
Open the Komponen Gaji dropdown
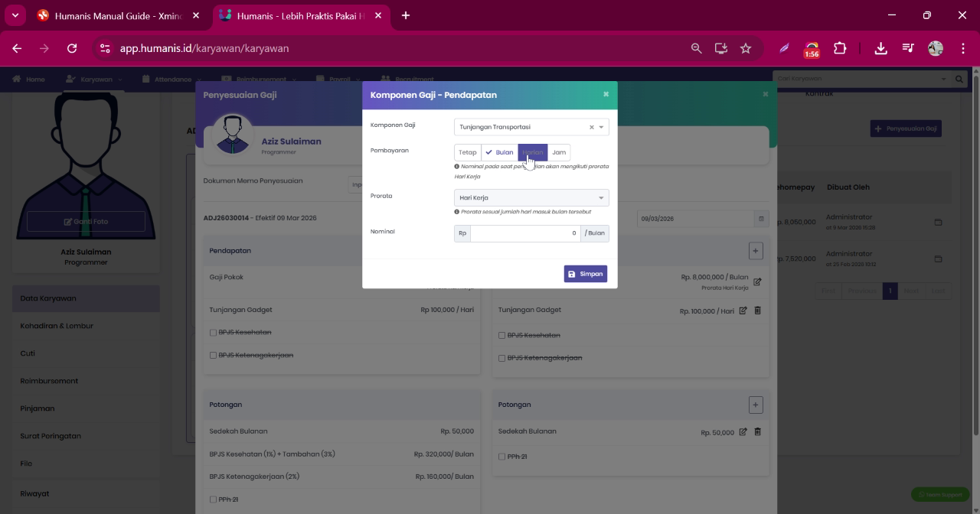coord(531,127)
